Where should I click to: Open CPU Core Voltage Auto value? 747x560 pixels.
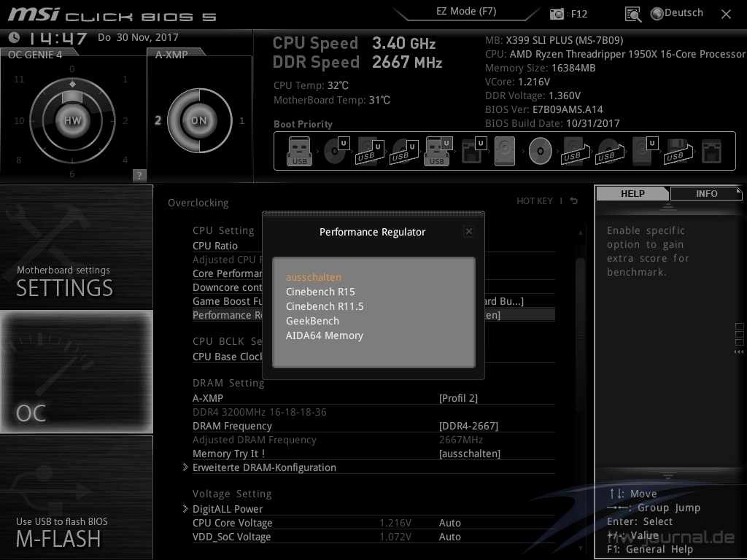click(x=449, y=523)
